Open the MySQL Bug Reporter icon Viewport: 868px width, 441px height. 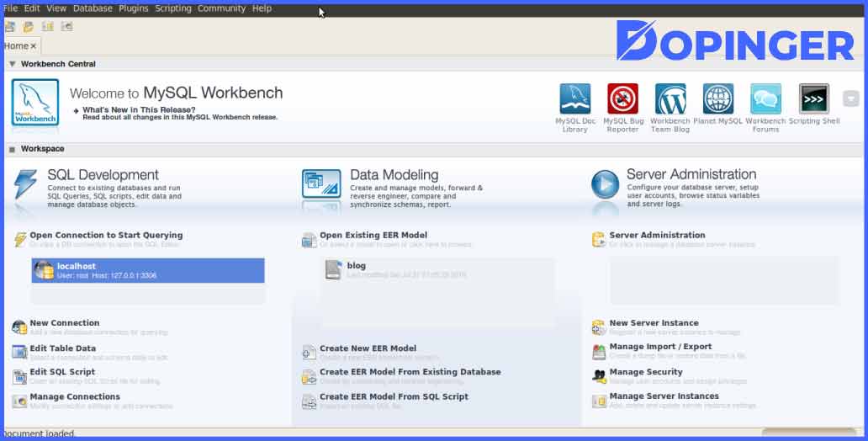point(622,98)
